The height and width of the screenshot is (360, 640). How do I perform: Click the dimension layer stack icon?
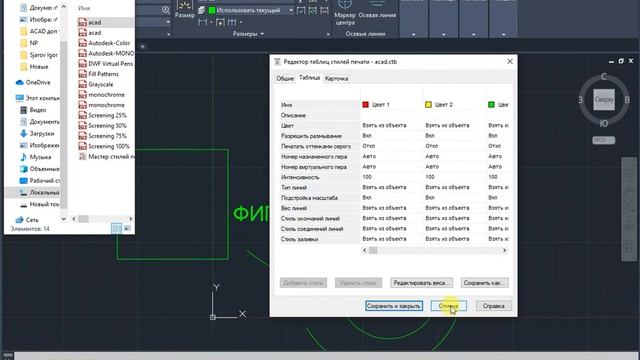tap(202, 10)
